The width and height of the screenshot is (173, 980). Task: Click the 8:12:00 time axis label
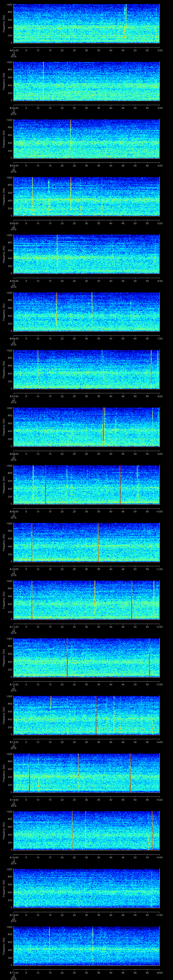pos(14,684)
